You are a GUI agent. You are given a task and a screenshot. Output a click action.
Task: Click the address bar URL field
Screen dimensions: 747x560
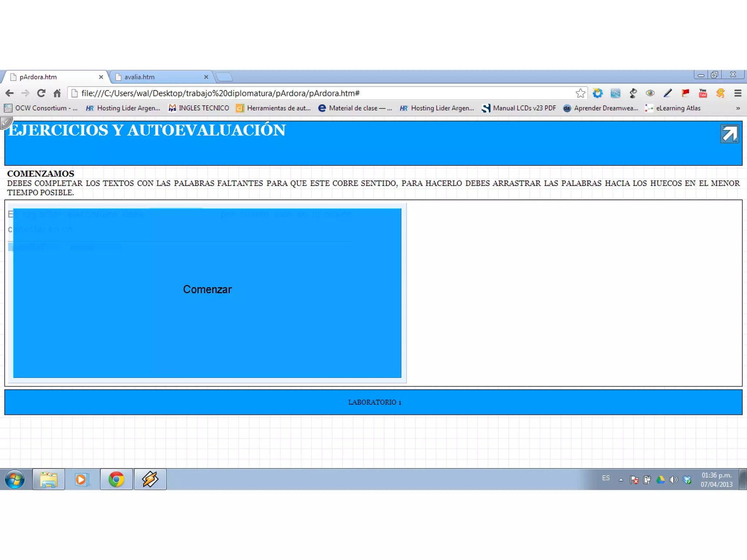292,93
